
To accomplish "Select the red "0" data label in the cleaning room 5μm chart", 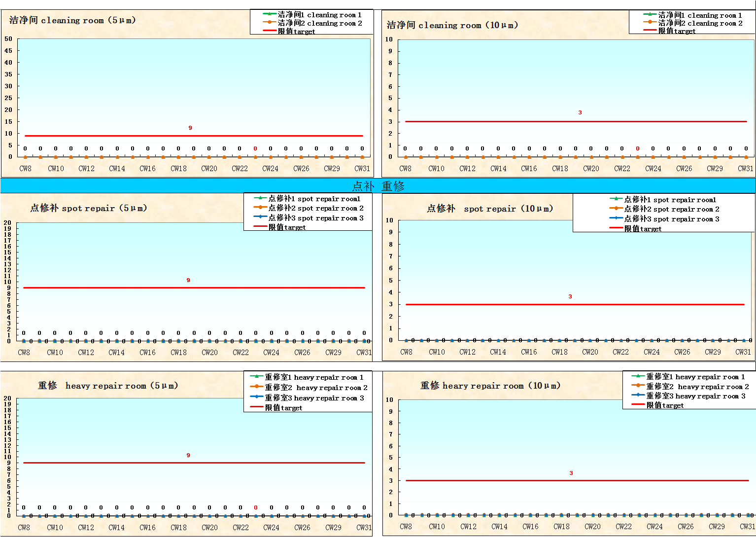I will tap(255, 148).
